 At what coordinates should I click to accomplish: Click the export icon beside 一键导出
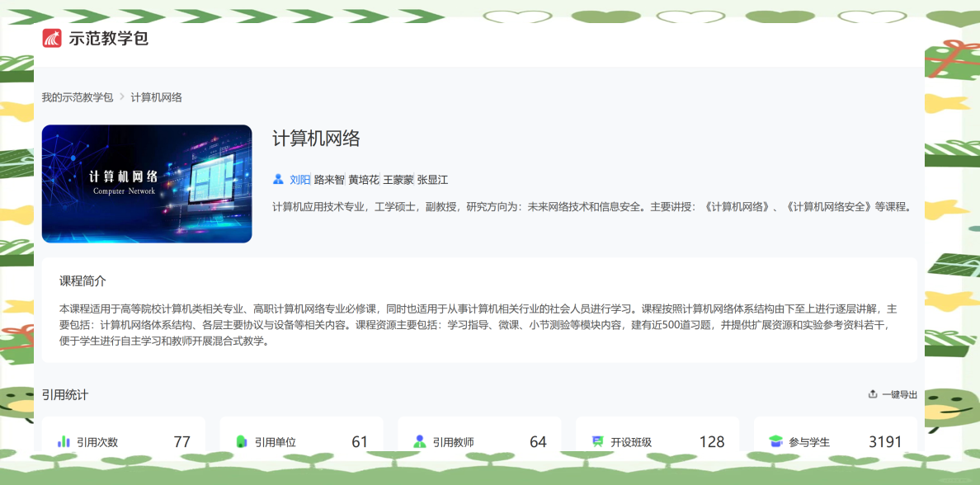[873, 394]
